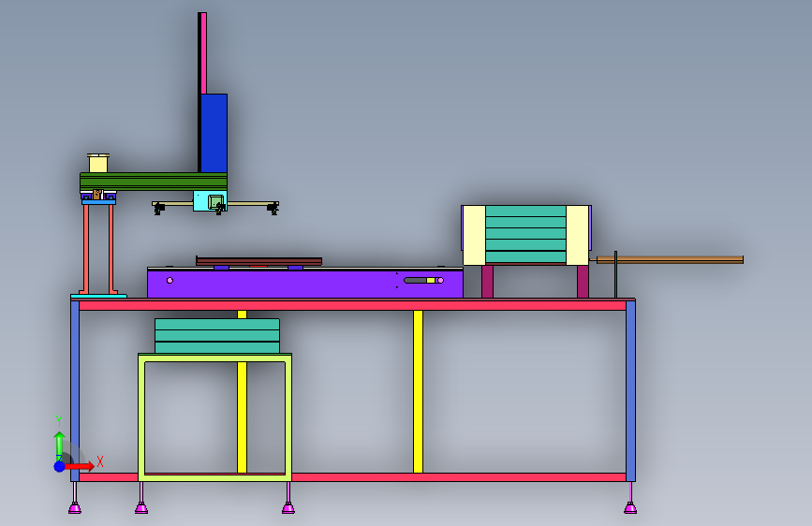Viewport: 812px width, 526px height.
Task: Select the left blue frame post
Action: coord(75,391)
